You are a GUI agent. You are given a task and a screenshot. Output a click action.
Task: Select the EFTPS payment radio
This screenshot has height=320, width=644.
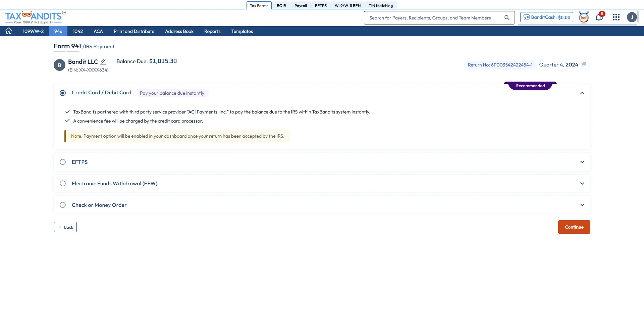(63, 162)
